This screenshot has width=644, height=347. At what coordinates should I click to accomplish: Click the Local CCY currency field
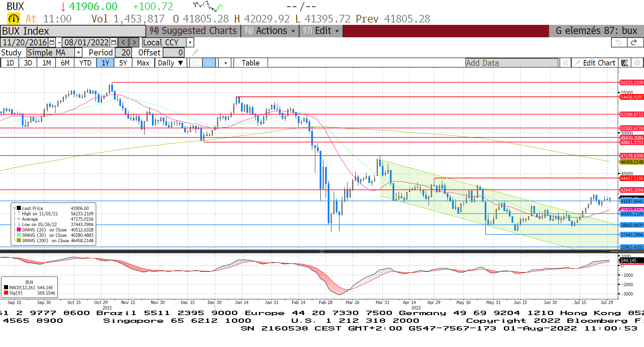click(x=164, y=42)
